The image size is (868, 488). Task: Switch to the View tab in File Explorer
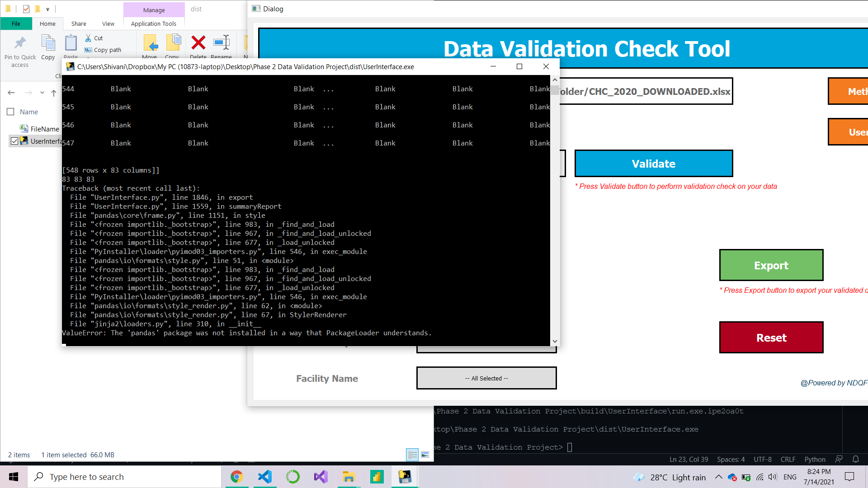(x=108, y=23)
